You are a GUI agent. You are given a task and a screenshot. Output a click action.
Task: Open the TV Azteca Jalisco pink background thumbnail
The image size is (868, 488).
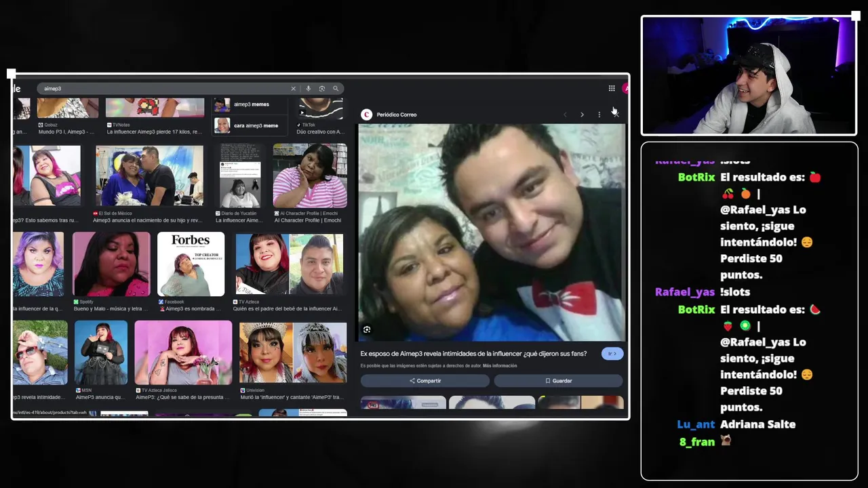(183, 352)
